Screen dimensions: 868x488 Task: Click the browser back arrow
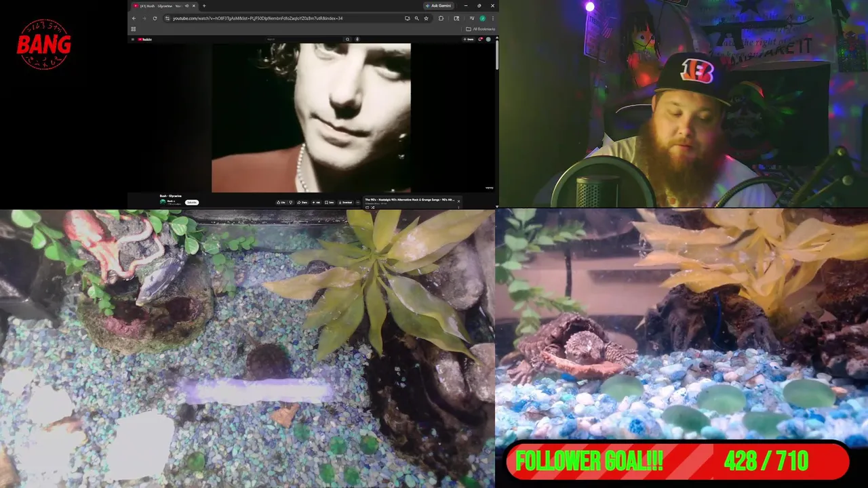[134, 18]
